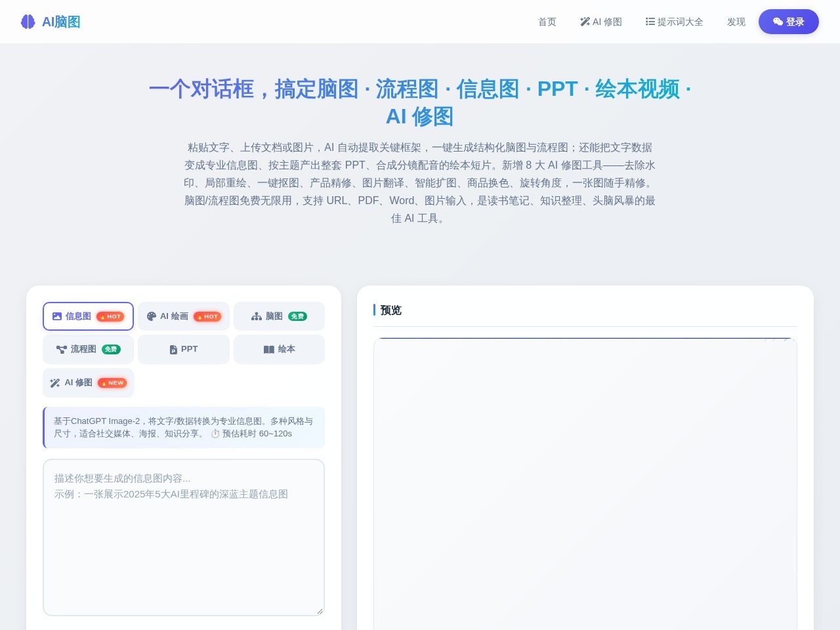The width and height of the screenshot is (840, 630).
Task: Open AI 修图 from the top navigation
Action: point(601,22)
